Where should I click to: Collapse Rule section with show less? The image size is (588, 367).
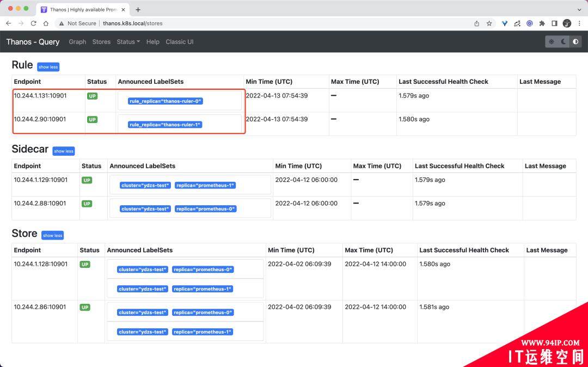[x=48, y=67]
